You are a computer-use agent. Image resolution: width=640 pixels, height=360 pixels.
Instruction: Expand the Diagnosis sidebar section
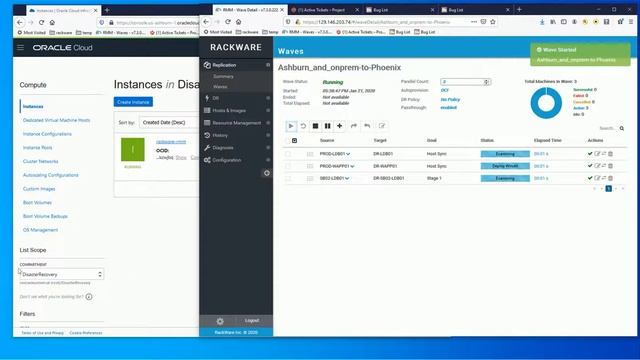[x=236, y=148]
